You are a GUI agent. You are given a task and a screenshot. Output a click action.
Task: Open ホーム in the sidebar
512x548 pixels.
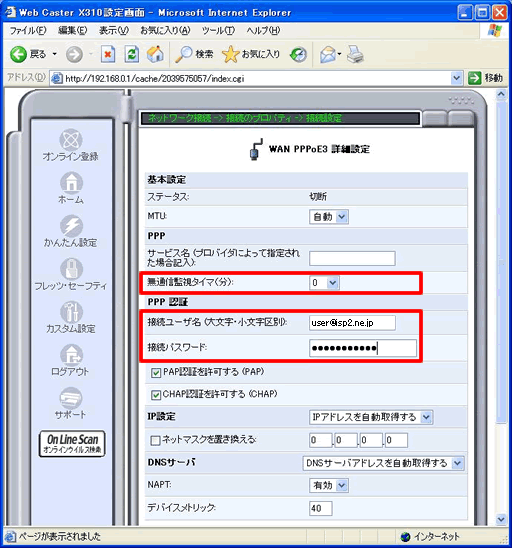pyautogui.click(x=71, y=188)
